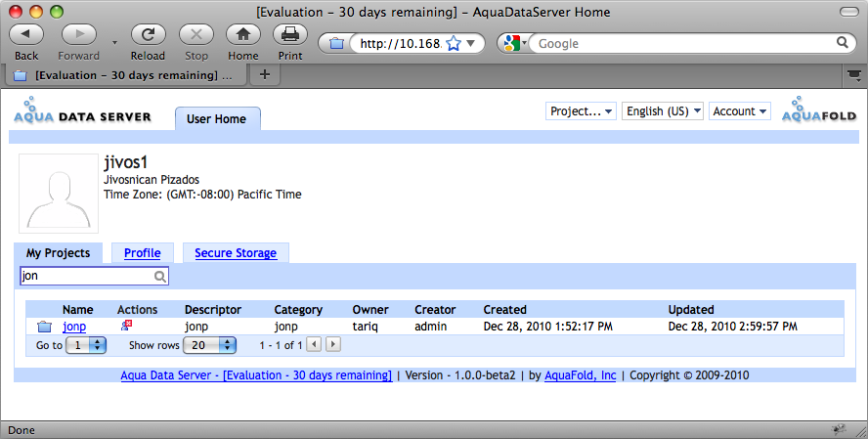Click username heading jivos1

coord(126,162)
